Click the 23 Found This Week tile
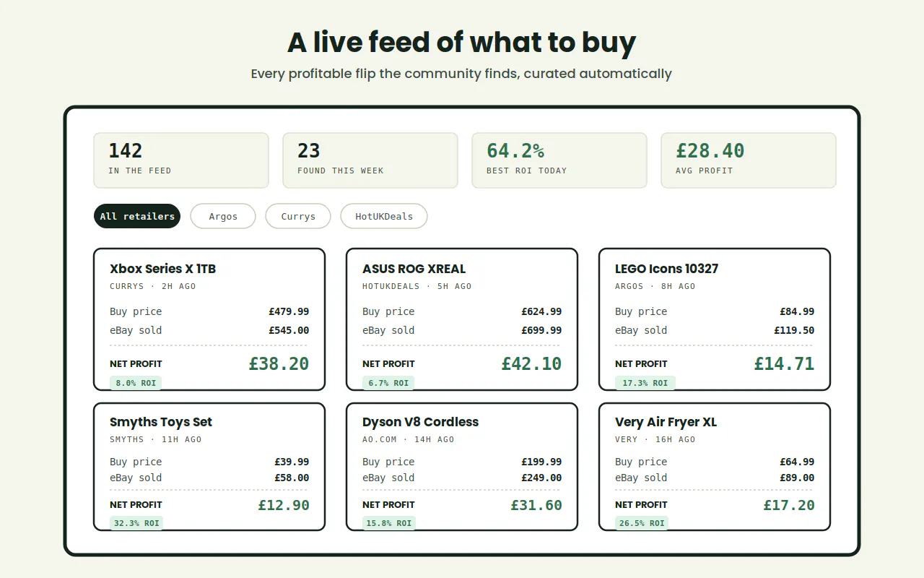 [x=370, y=160]
